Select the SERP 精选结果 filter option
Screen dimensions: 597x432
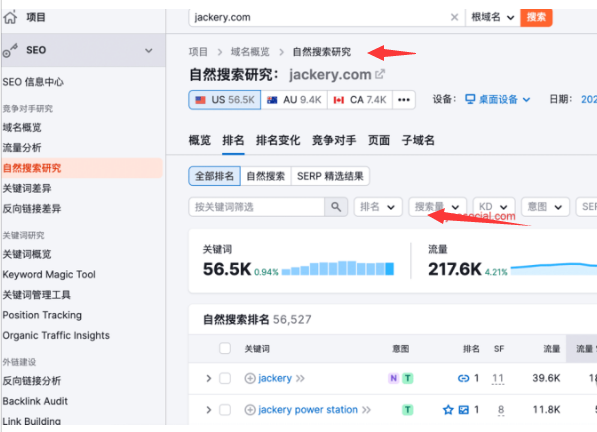[330, 176]
